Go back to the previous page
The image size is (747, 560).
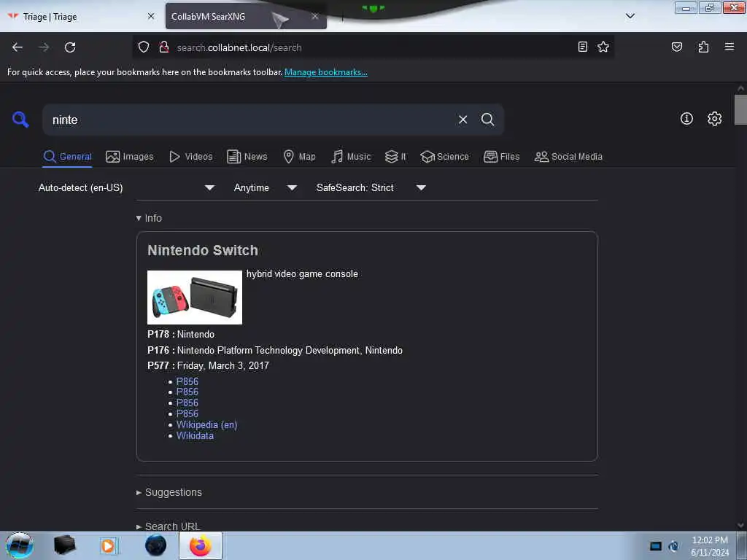[18, 47]
